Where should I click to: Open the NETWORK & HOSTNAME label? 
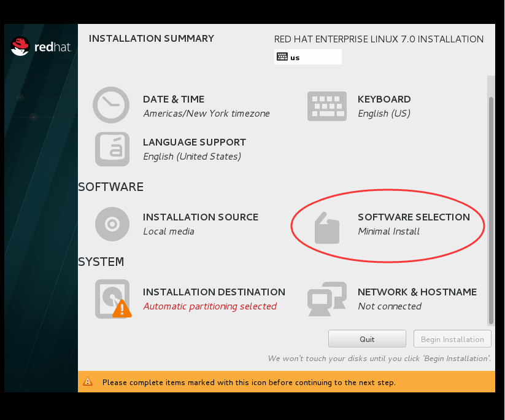click(417, 292)
